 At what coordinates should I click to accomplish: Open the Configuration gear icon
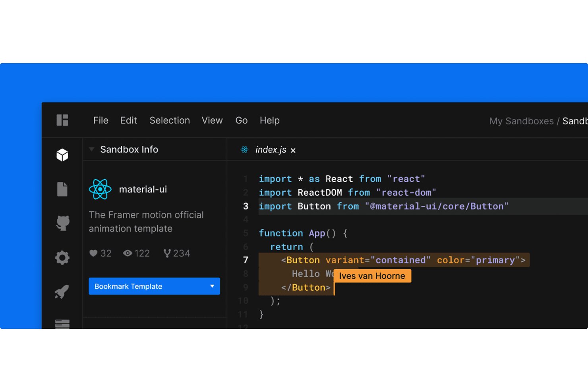(62, 258)
